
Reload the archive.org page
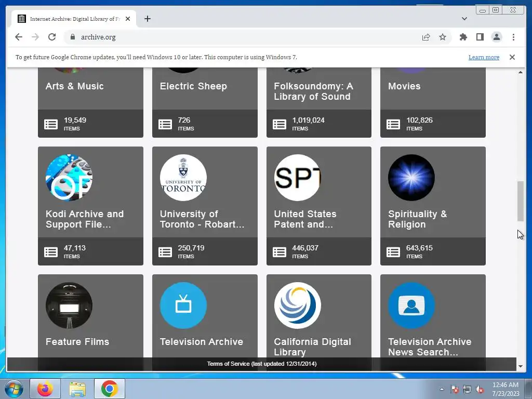(x=52, y=37)
